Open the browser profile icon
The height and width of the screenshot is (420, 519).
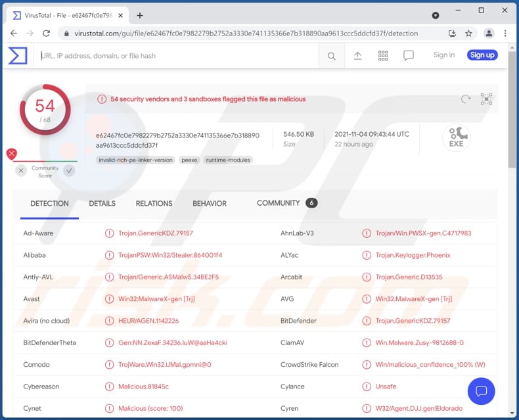(x=489, y=33)
